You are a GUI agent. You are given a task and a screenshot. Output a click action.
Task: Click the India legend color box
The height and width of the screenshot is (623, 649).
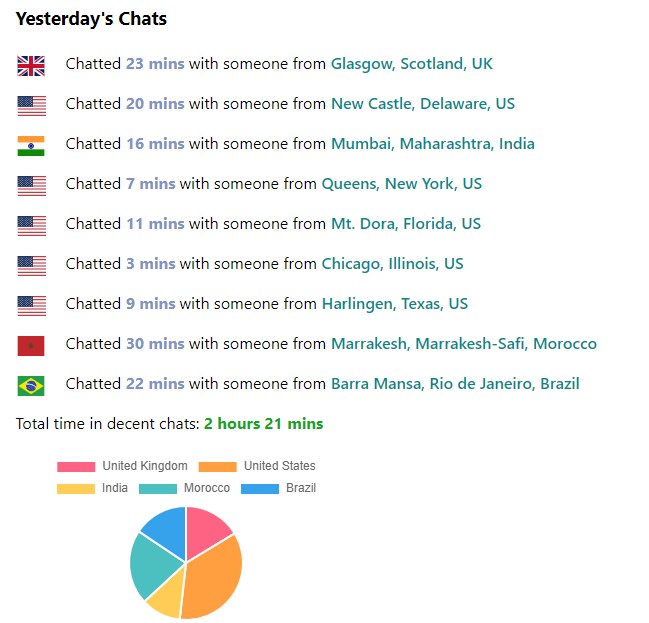[76, 488]
